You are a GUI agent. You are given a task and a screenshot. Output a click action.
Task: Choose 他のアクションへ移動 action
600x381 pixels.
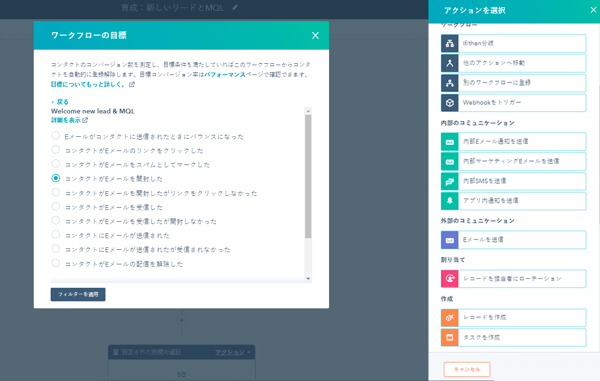click(x=514, y=63)
